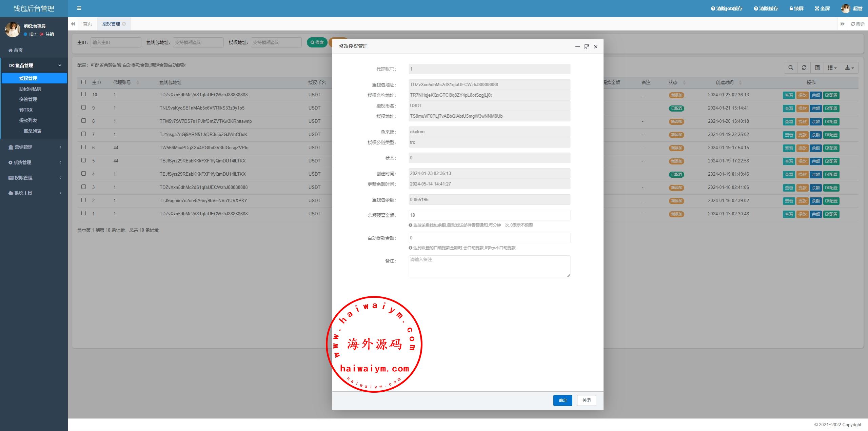The width and height of the screenshot is (868, 431).
Task: Click the lock screen icon in header
Action: coord(791,8)
